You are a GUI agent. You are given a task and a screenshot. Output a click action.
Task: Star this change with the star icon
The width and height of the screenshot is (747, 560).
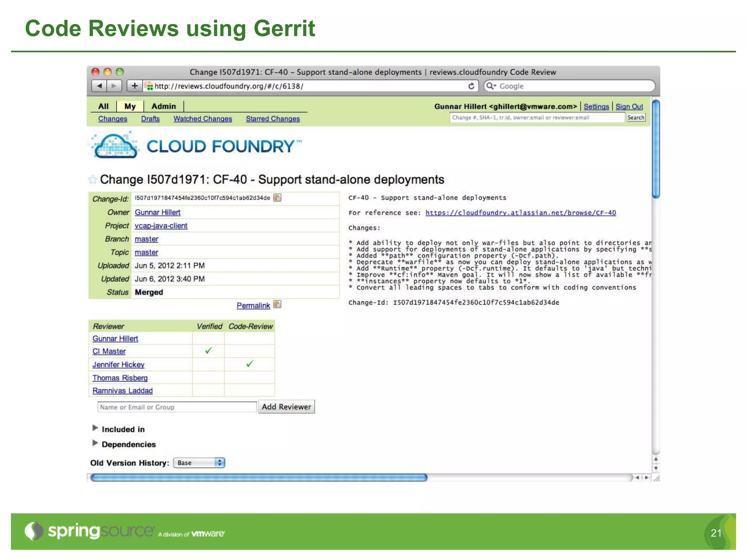tap(93, 179)
